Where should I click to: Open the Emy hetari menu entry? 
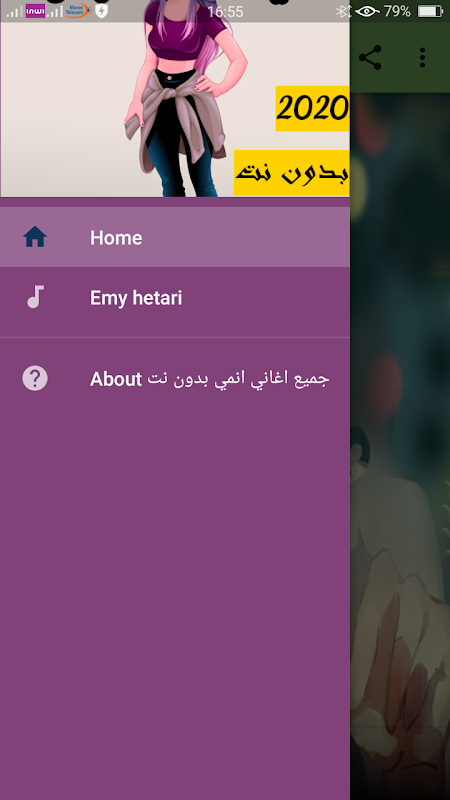pos(175,297)
